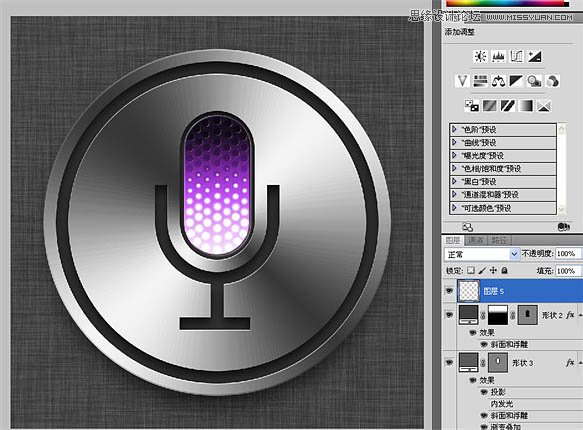Collapse effects arrow on 形状 3 layer
583x430 pixels.
point(580,362)
